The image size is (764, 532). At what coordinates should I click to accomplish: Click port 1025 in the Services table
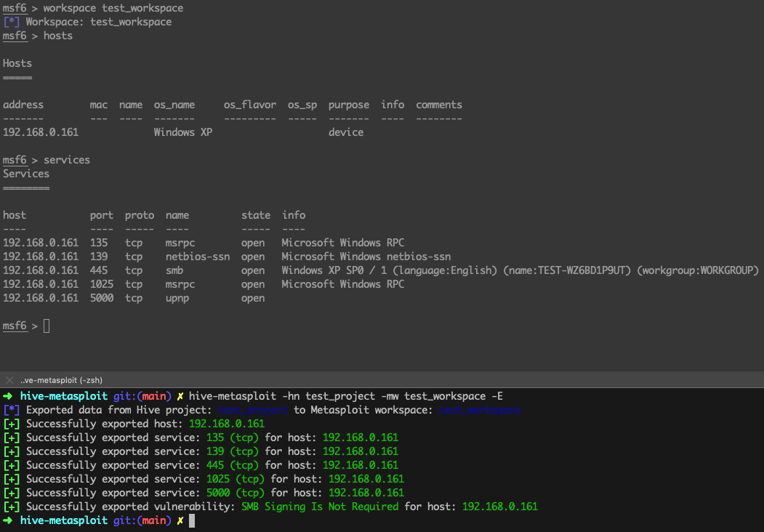pos(101,284)
